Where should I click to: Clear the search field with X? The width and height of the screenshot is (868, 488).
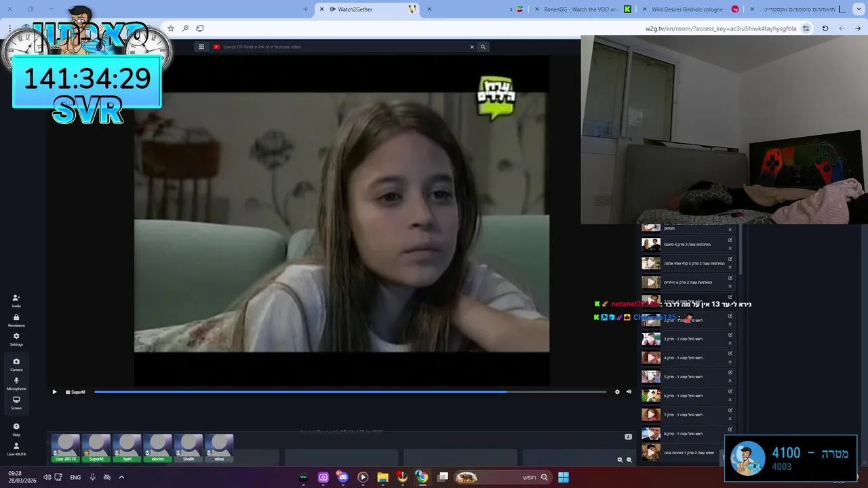[x=472, y=47]
